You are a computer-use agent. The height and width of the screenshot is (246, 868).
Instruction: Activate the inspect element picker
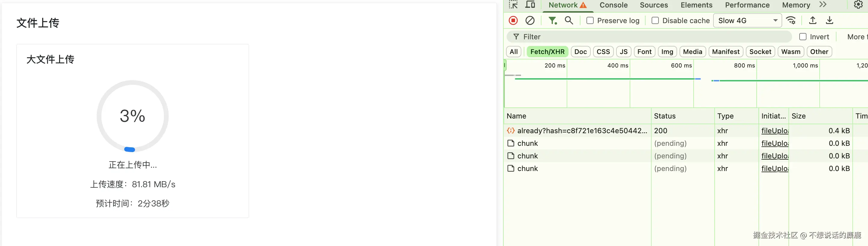pos(513,5)
